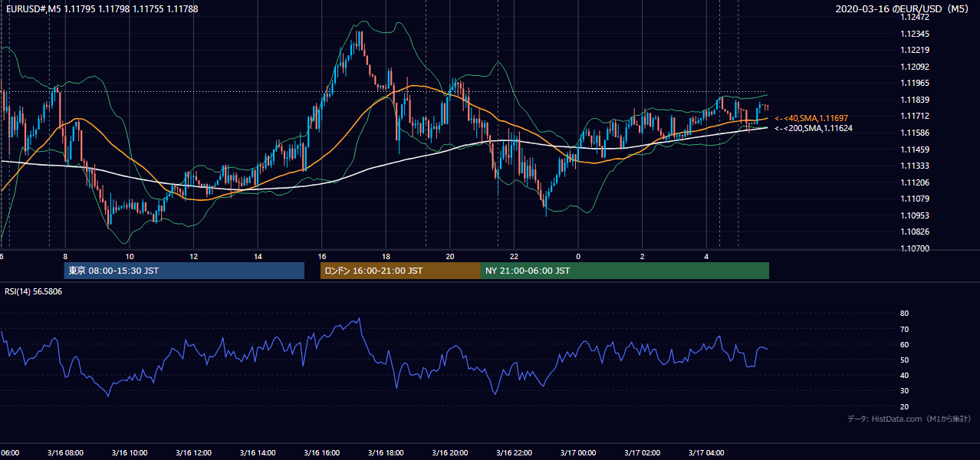Select the 2020-03-16 EUR/USD (M5) heading
Screen dimensions: 980x460
[903, 9]
